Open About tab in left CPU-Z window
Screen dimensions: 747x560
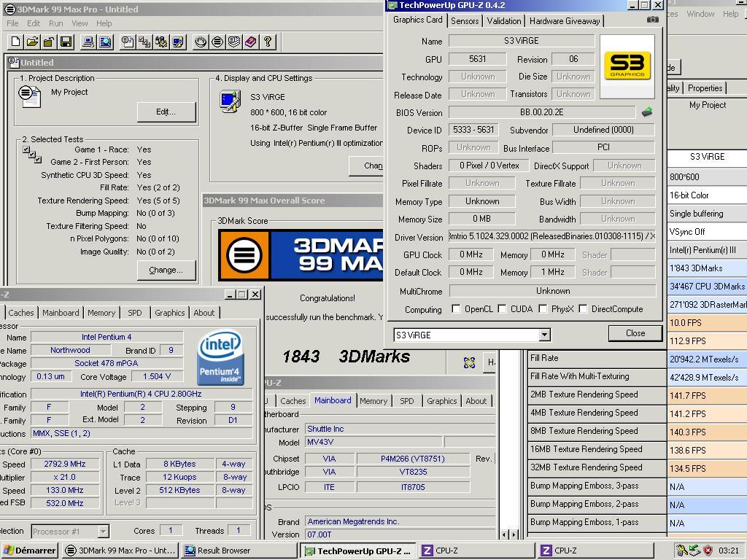pos(204,313)
